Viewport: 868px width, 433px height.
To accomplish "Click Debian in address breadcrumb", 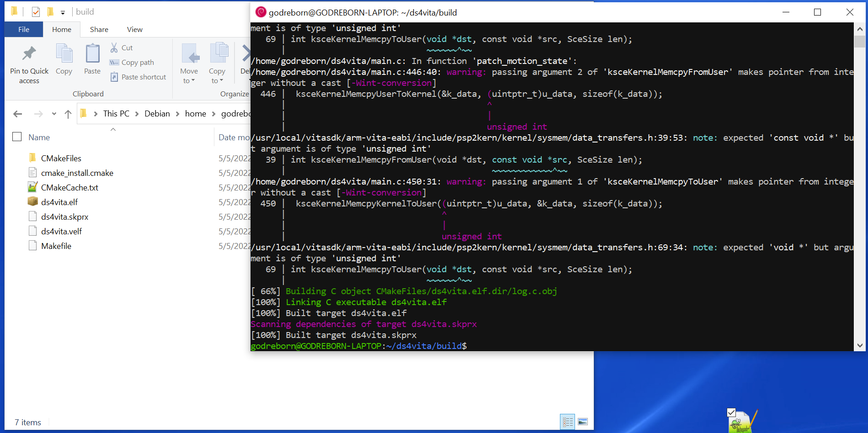I will (157, 114).
